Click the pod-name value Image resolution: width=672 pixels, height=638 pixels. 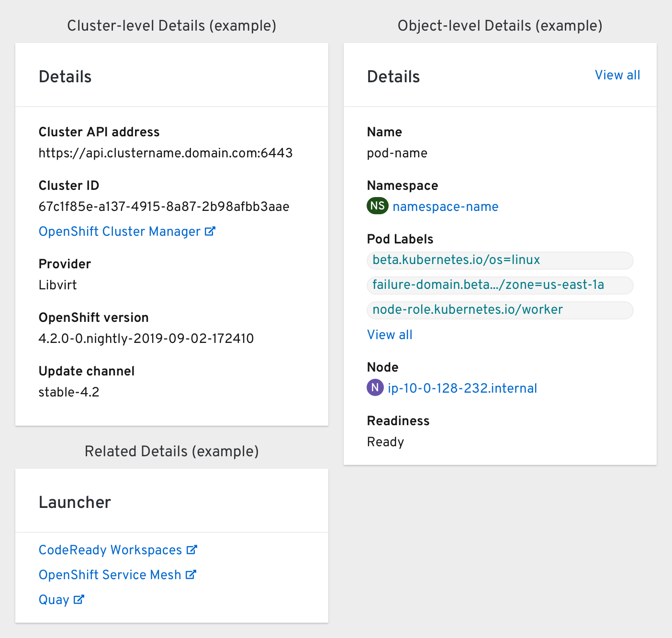(x=397, y=153)
